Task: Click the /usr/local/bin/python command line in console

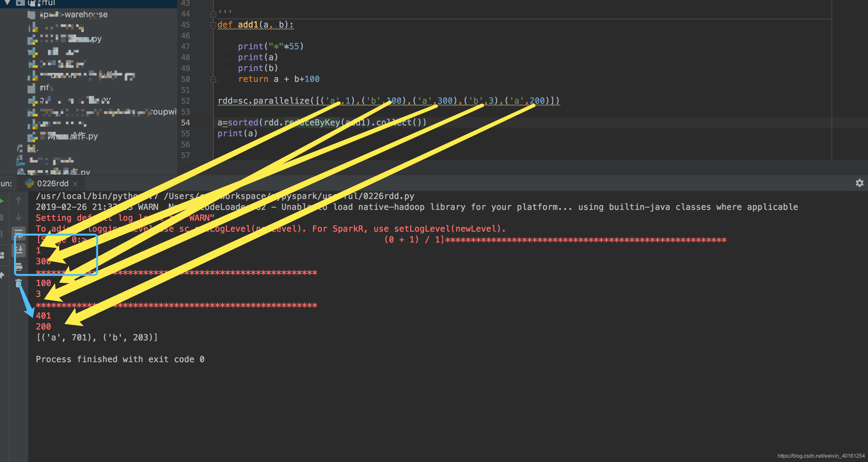Action: (x=225, y=196)
